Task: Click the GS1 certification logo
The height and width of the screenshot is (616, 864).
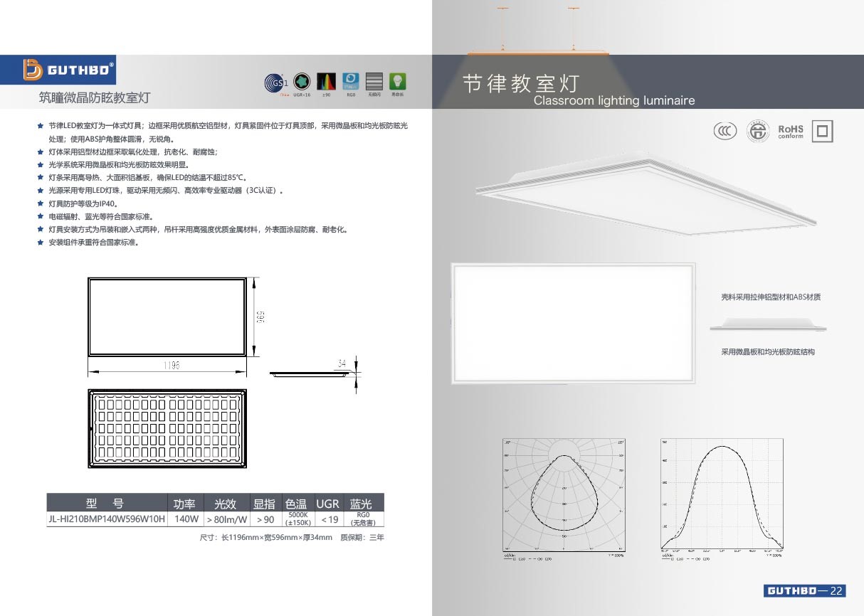Action: (x=275, y=82)
